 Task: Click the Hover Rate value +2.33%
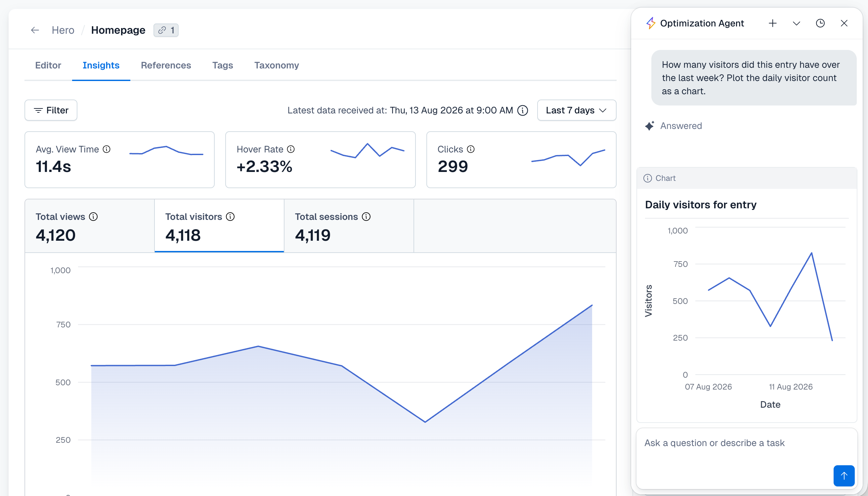coord(264,167)
